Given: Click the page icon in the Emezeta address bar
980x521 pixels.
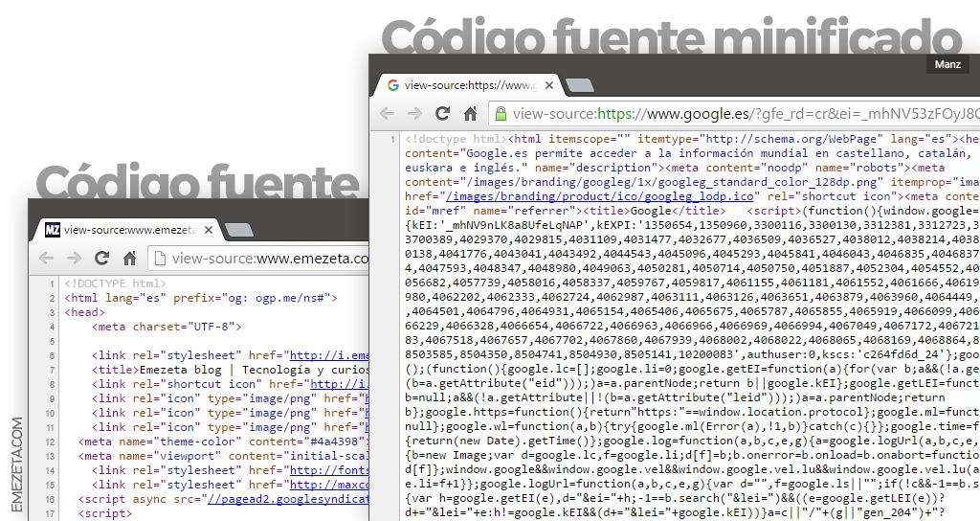Looking at the screenshot, I should point(160,258).
